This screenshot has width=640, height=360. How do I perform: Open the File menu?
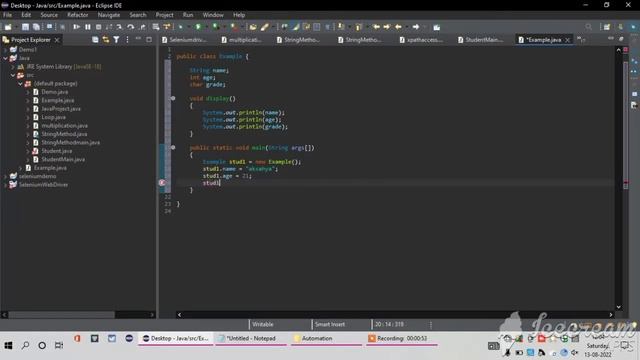point(7,15)
